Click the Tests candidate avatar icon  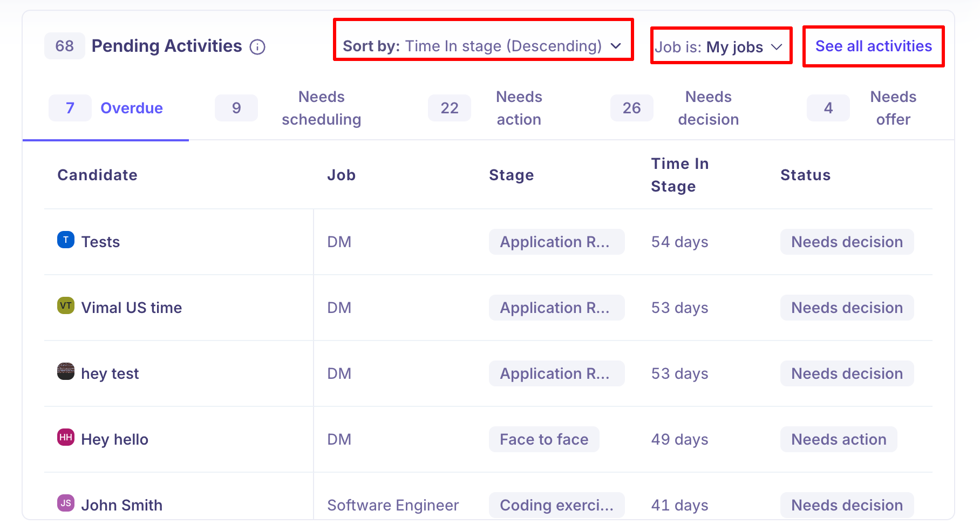(66, 240)
